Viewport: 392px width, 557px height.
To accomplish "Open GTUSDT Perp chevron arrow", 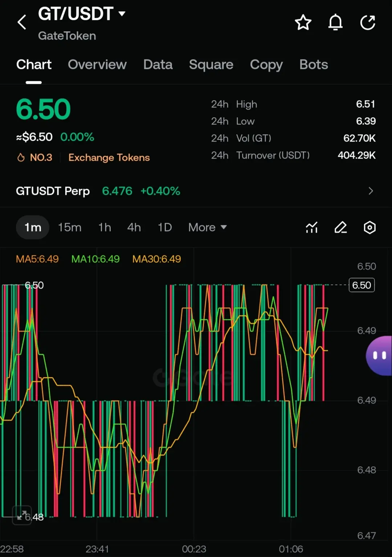I will point(371,191).
